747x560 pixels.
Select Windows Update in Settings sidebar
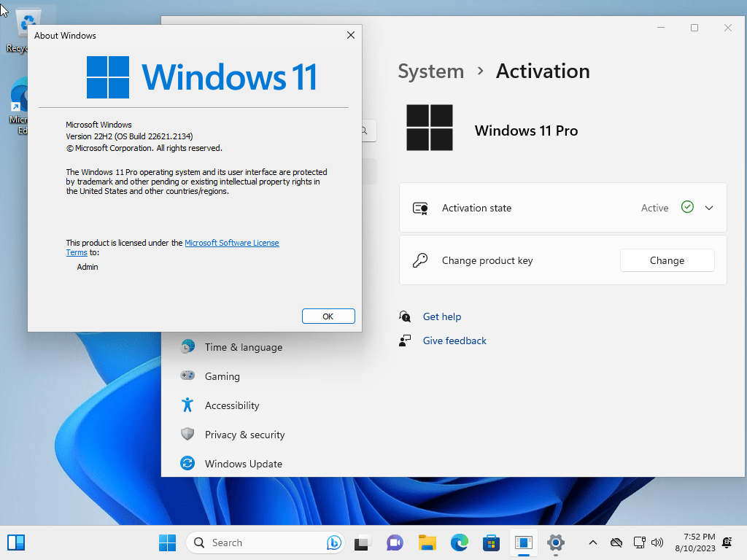tap(244, 463)
